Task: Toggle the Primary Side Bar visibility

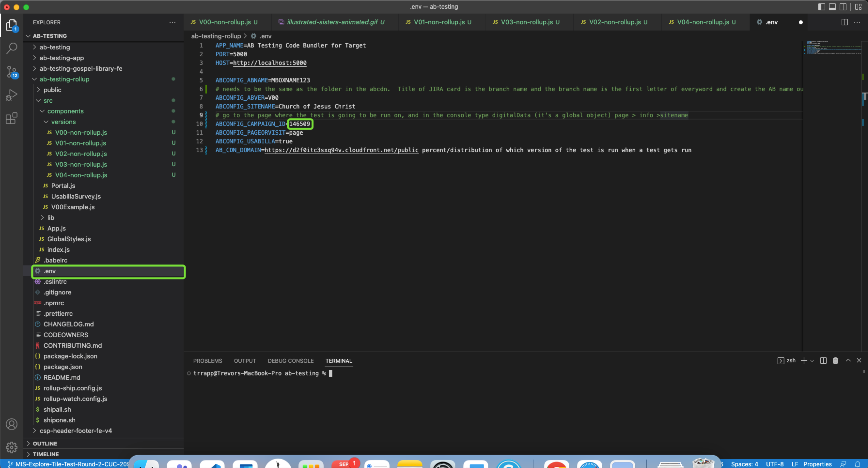Action: click(821, 6)
